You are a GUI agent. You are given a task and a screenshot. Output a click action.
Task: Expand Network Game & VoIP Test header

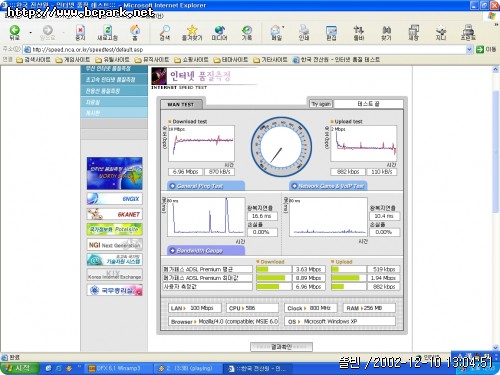(x=328, y=186)
